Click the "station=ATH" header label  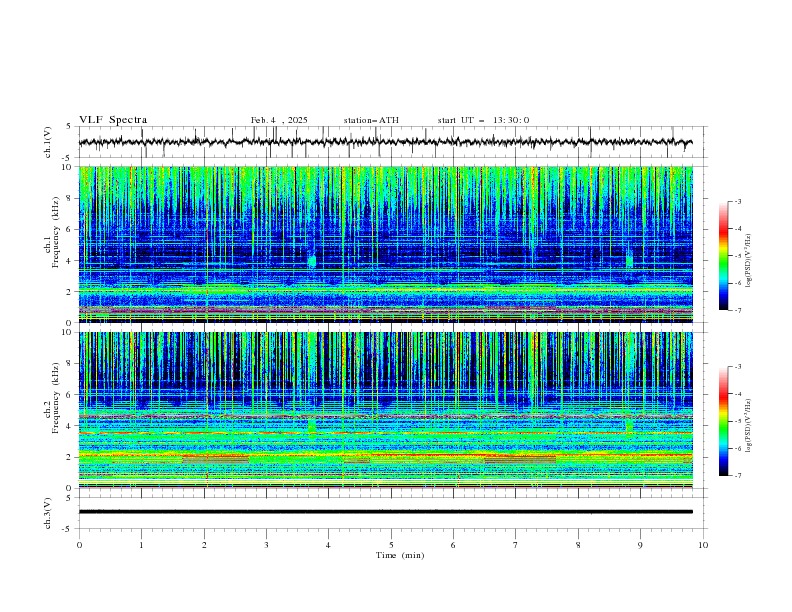[x=371, y=120]
